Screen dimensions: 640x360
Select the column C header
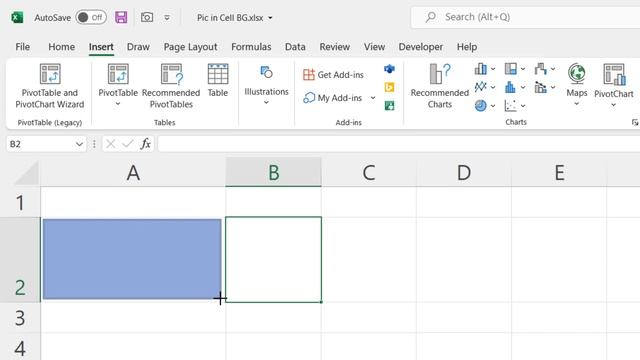tap(369, 172)
